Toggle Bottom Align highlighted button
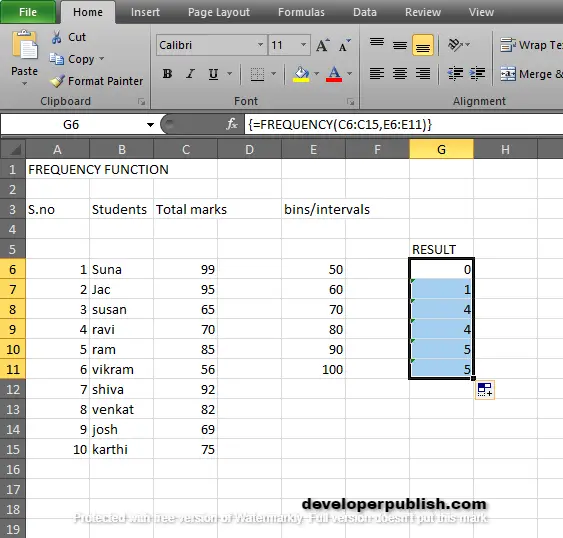 pos(423,45)
